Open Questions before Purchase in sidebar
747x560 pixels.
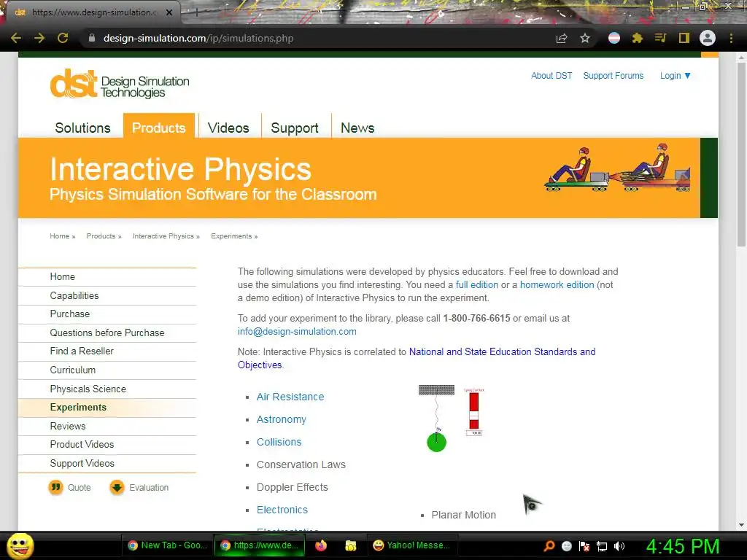(x=107, y=332)
